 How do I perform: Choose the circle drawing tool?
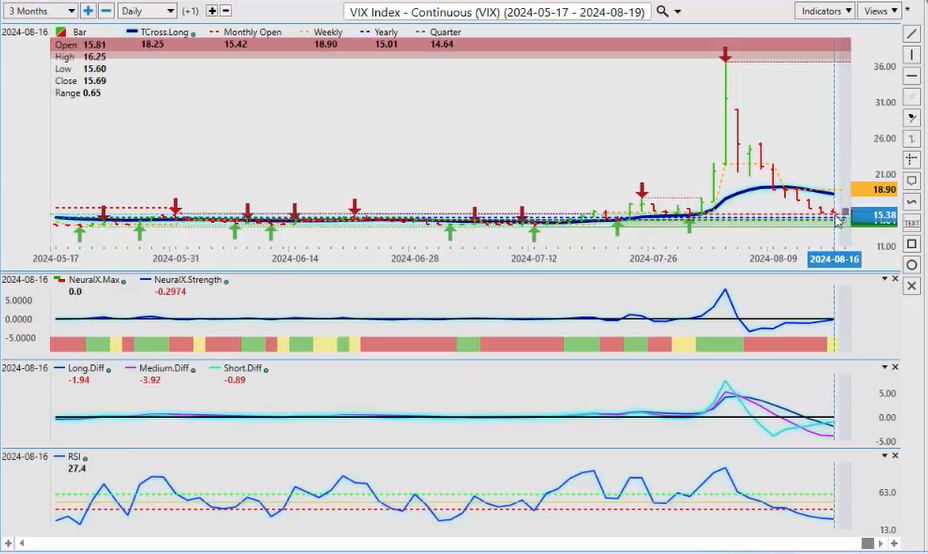[x=911, y=265]
